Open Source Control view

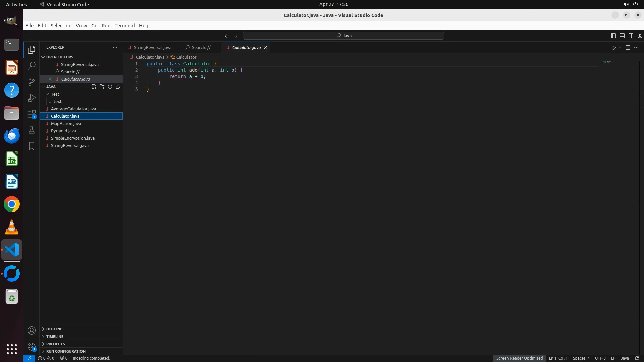click(32, 82)
